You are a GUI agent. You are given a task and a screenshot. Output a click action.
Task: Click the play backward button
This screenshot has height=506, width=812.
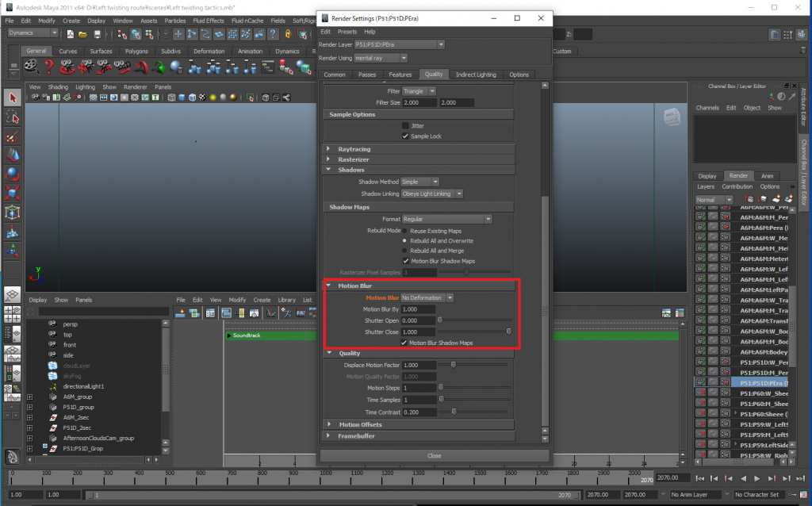point(743,478)
